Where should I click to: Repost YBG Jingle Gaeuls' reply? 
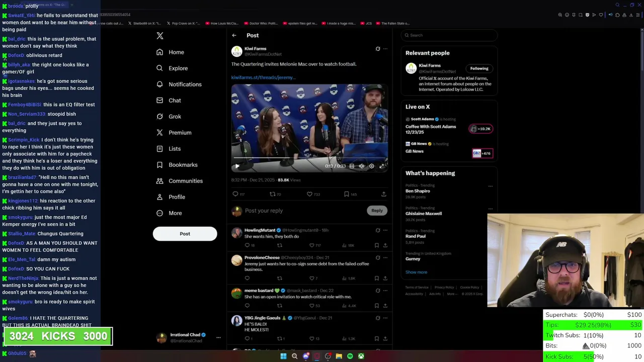click(281, 338)
